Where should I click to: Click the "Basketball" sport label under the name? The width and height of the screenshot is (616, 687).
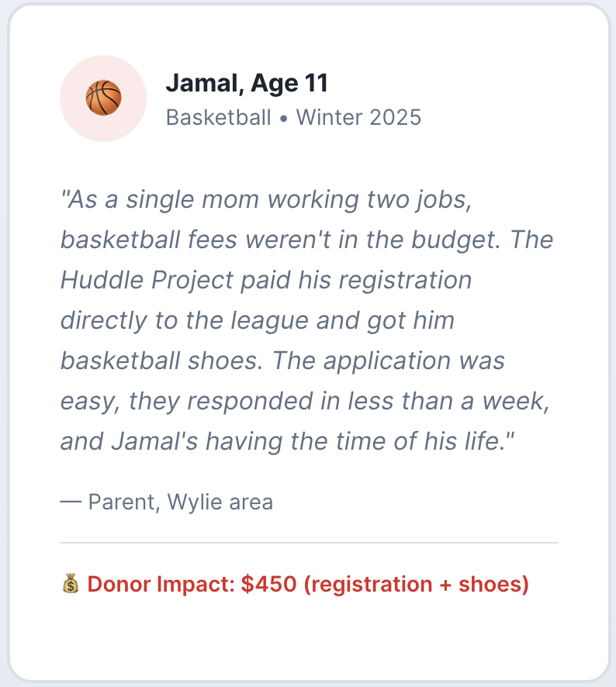coord(219,118)
